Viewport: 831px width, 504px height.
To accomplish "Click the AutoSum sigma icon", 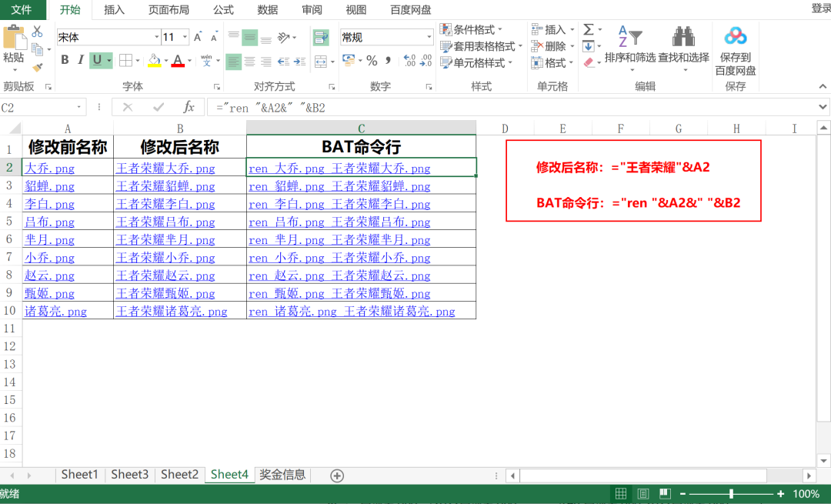I will tap(589, 30).
